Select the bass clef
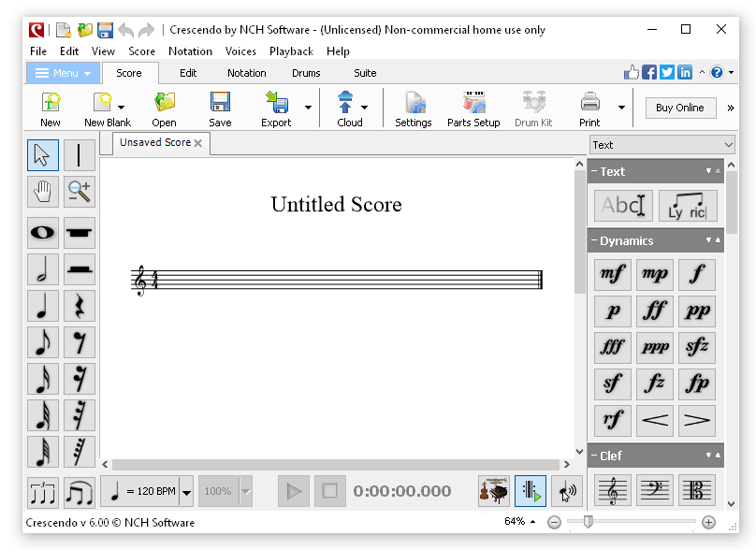Screen dimensions: 756x550 (x=655, y=490)
